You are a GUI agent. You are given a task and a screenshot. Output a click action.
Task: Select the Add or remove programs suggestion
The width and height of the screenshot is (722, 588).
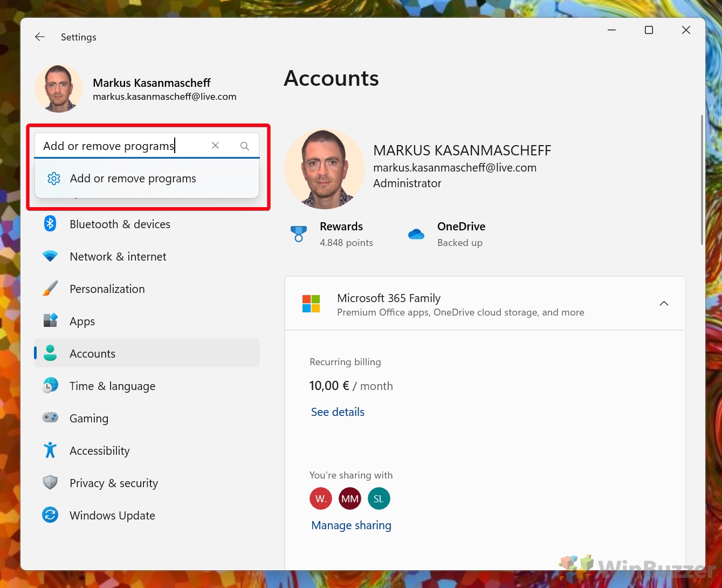pyautogui.click(x=133, y=179)
